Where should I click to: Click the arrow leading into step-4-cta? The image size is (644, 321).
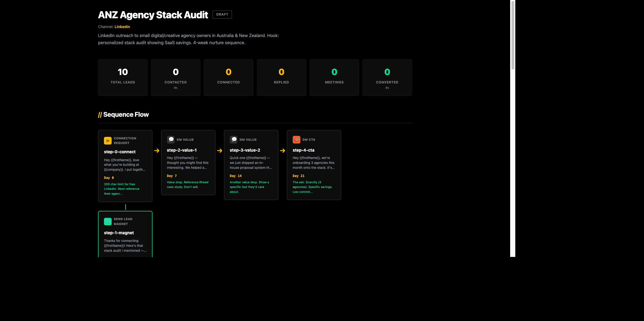282,150
